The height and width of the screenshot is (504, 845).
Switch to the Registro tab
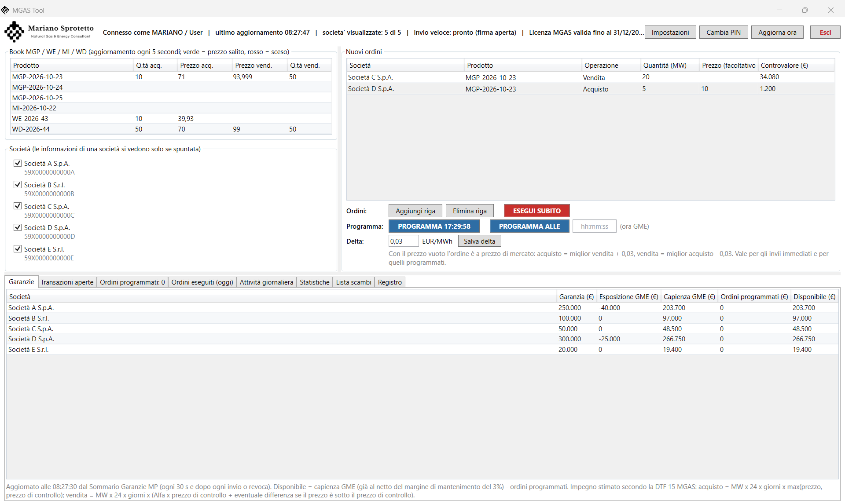point(389,282)
